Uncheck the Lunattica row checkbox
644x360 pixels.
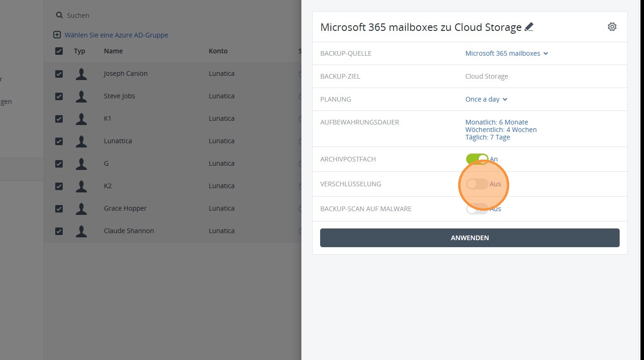(x=59, y=141)
